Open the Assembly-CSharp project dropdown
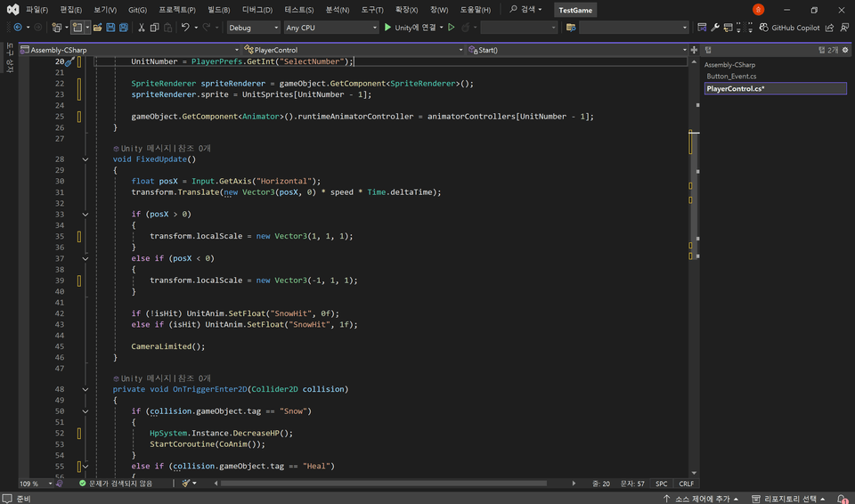Viewport: 855px width, 504px height. (130, 50)
